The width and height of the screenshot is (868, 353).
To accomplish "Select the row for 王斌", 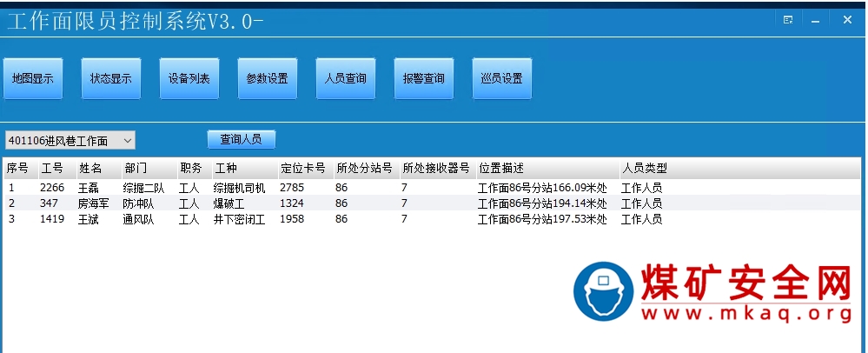I will click(432, 219).
